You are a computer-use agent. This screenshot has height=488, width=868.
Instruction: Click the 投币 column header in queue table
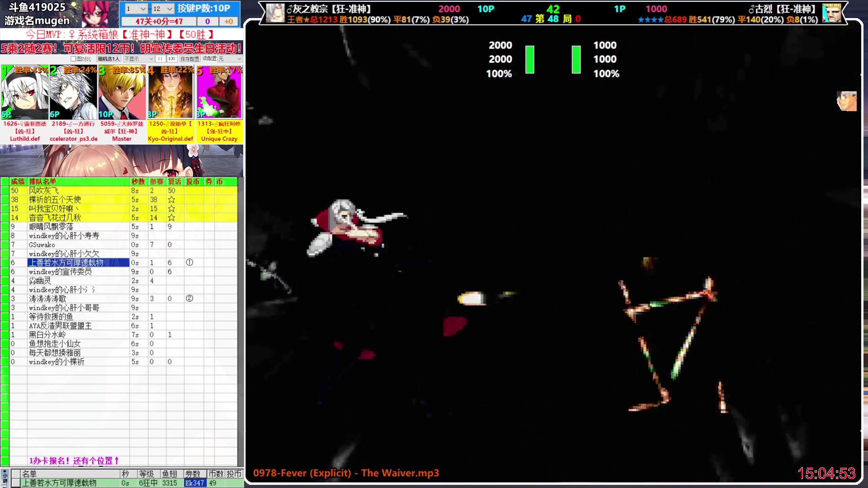[193, 182]
